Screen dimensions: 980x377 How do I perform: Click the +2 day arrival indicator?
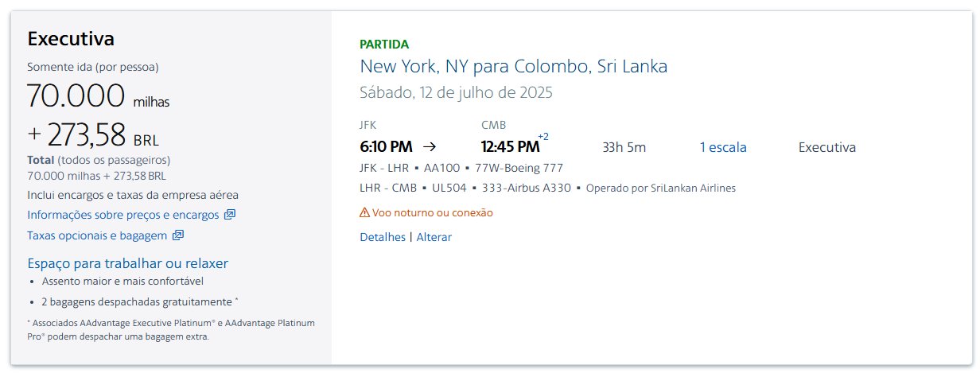(x=543, y=136)
